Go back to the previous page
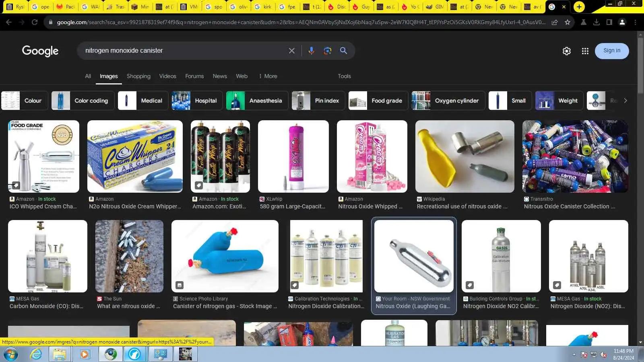Image resolution: width=644 pixels, height=362 pixels. (x=9, y=22)
